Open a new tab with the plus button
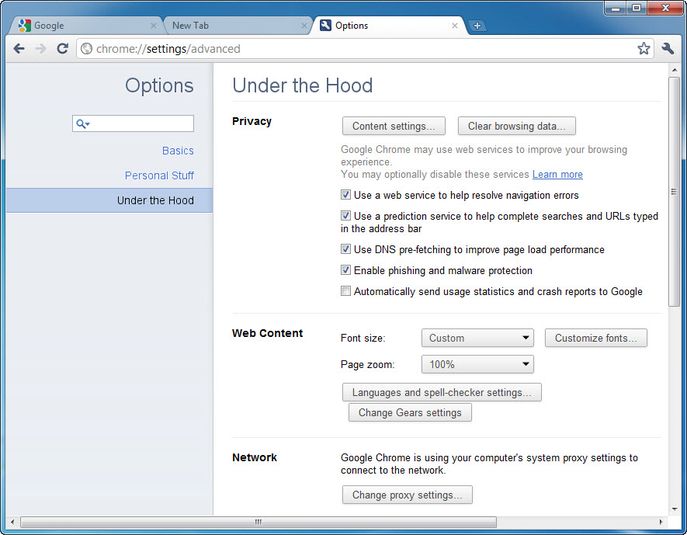This screenshot has width=687, height=535. (477, 26)
